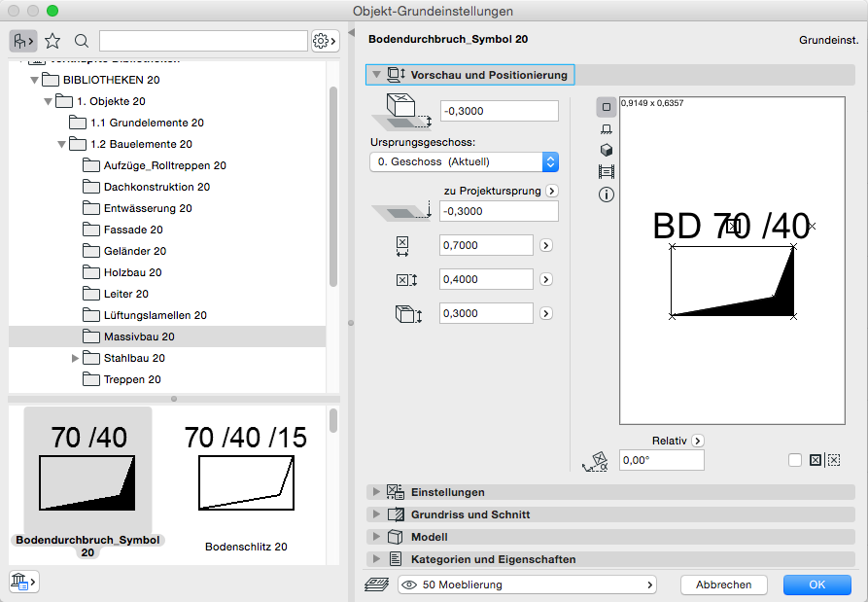Open the library loader icon at bottom left
The image size is (868, 602).
pyautogui.click(x=22, y=582)
